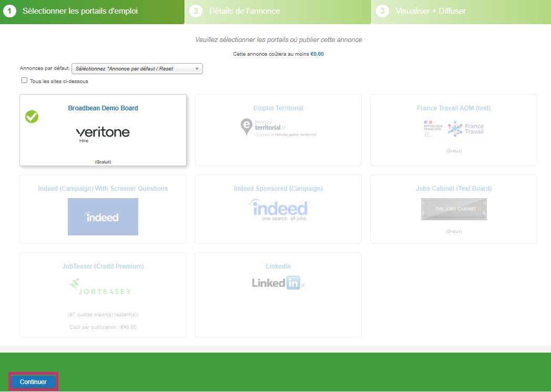Choose the Indeed Sponsored logo

pyautogui.click(x=278, y=210)
